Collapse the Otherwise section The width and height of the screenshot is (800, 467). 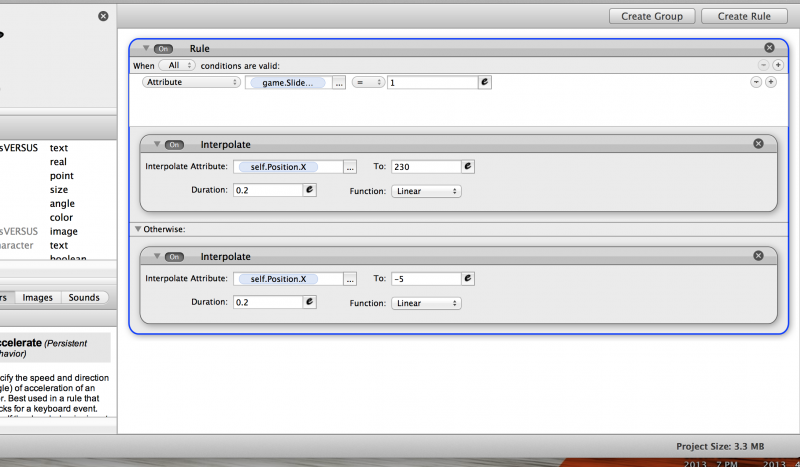coord(138,229)
